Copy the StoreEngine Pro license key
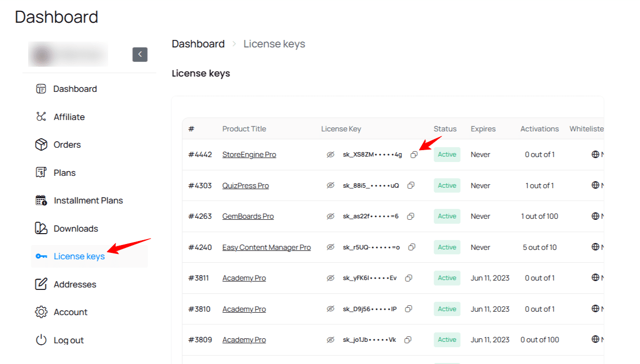Viewport: 640px width, 364px height. tap(414, 155)
